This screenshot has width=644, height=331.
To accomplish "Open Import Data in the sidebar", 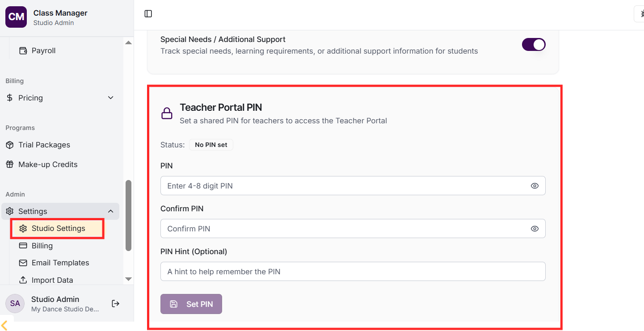I will coord(52,280).
